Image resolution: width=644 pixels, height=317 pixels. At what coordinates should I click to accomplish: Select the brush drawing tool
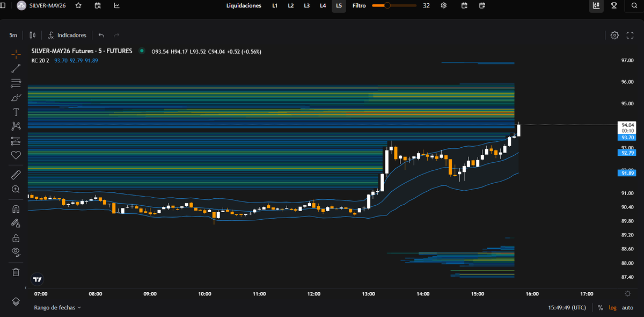click(x=16, y=97)
